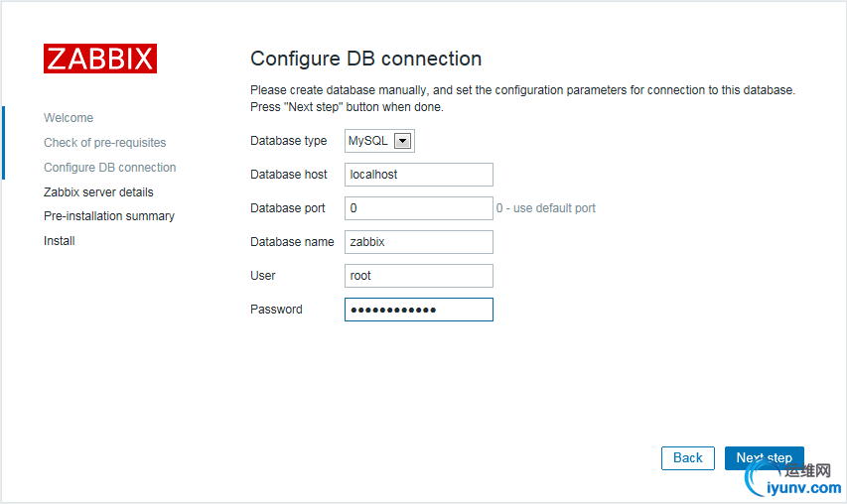Click the iyunv.com watermark logo
Image resolution: width=847 pixels, height=504 pixels.
click(790, 479)
